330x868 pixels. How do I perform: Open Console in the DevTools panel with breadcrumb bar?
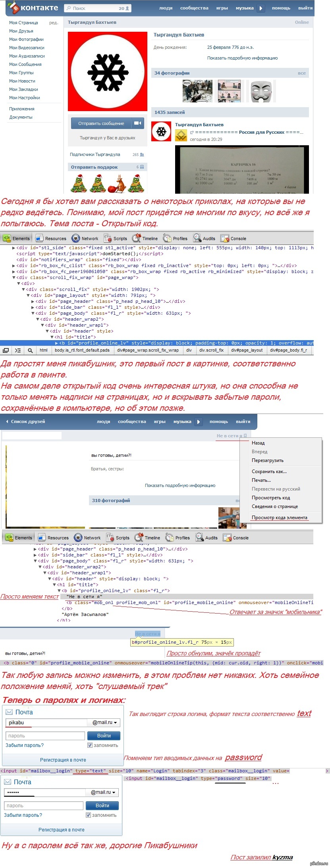[x=234, y=238]
